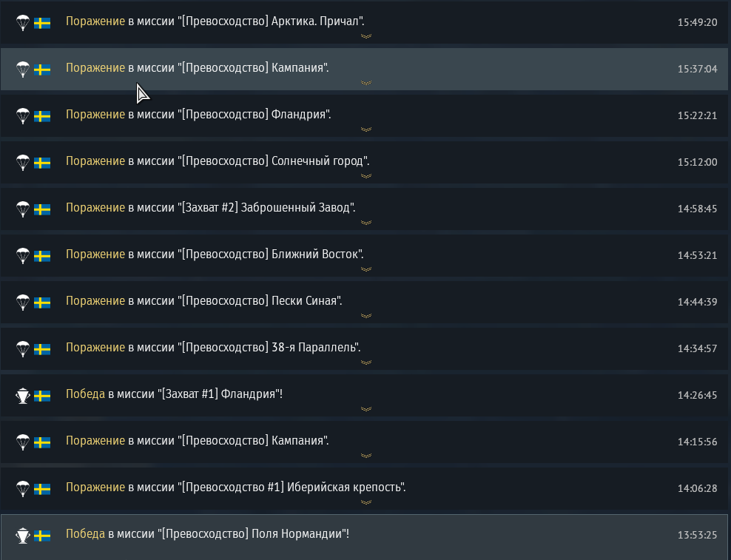Screen dimensions: 731x560
Task: Expand the Арктика. Причал battle details chevron
Action: coord(365,36)
